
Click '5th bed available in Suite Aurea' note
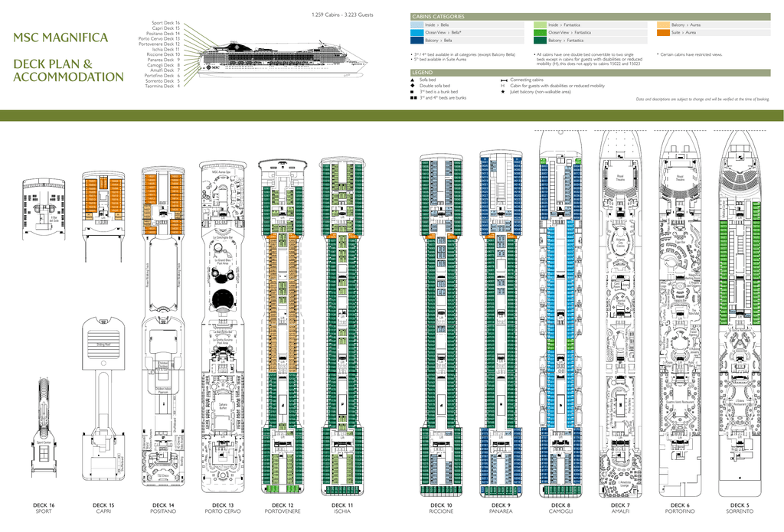(439, 60)
